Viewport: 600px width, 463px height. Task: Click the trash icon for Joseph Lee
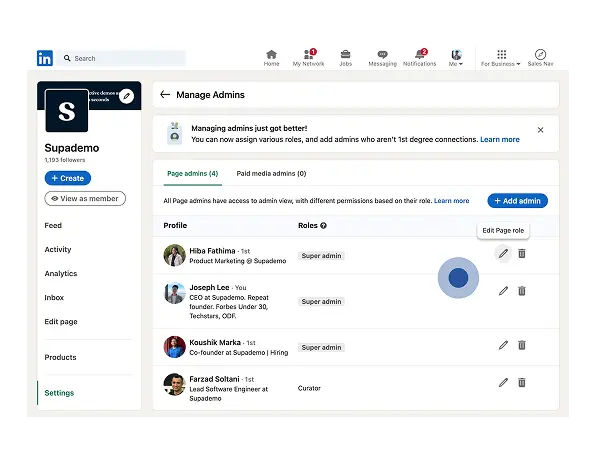coord(522,291)
